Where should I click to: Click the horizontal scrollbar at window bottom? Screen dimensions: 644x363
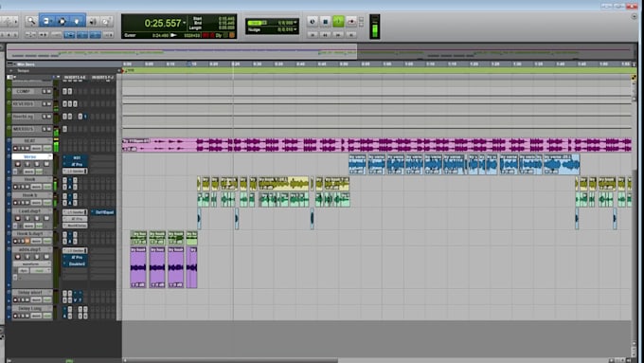230,360
